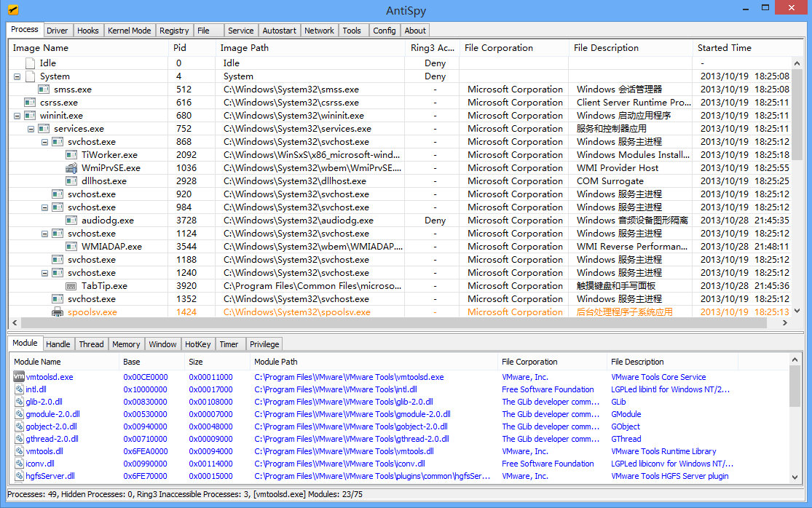Collapse the System process tree node
812x508 pixels.
[17, 76]
